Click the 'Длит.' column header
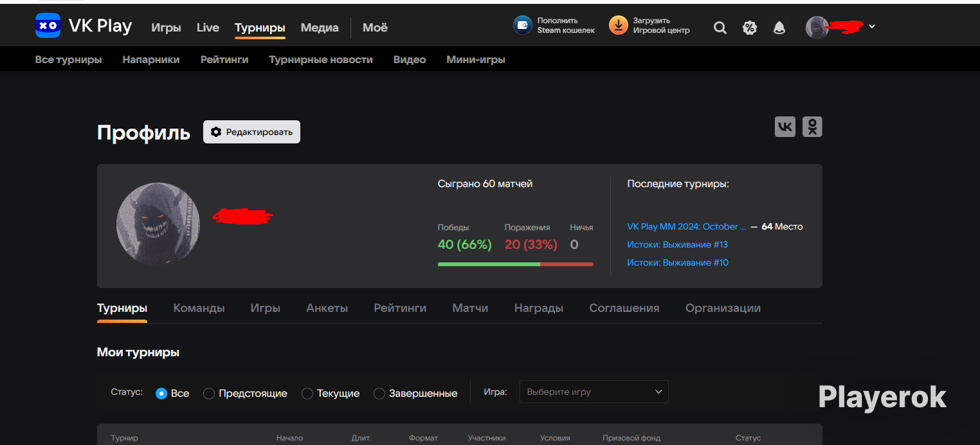Screen dimensions: 980x445 (361, 438)
